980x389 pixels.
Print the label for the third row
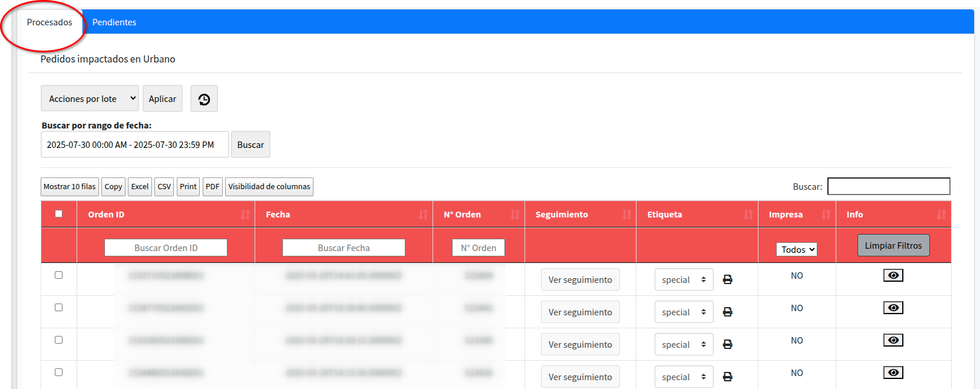click(728, 344)
